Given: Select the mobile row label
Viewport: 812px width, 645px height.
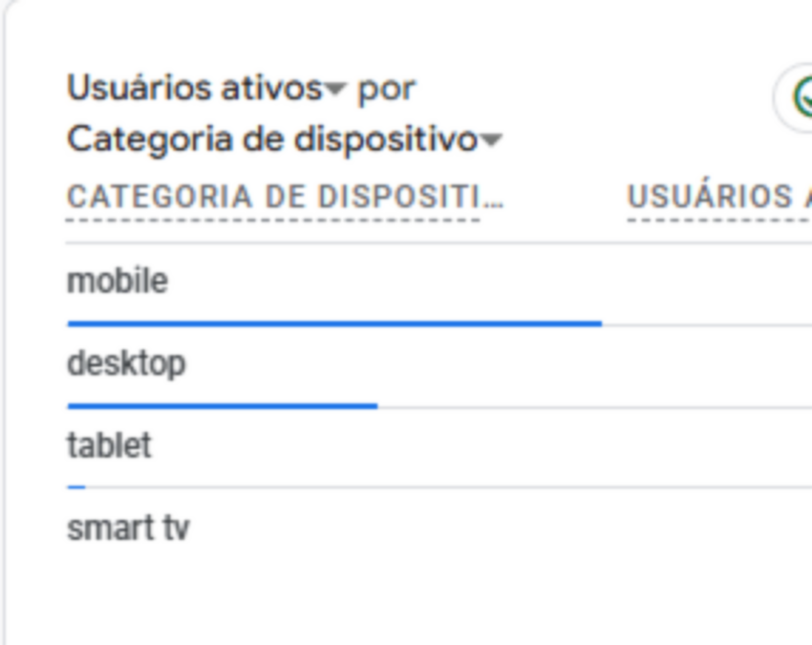Looking at the screenshot, I should [118, 281].
